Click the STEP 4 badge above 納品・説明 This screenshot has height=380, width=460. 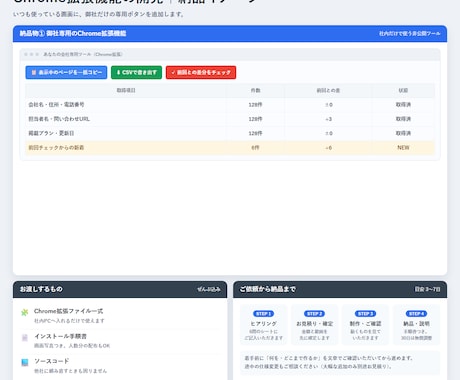click(x=416, y=314)
